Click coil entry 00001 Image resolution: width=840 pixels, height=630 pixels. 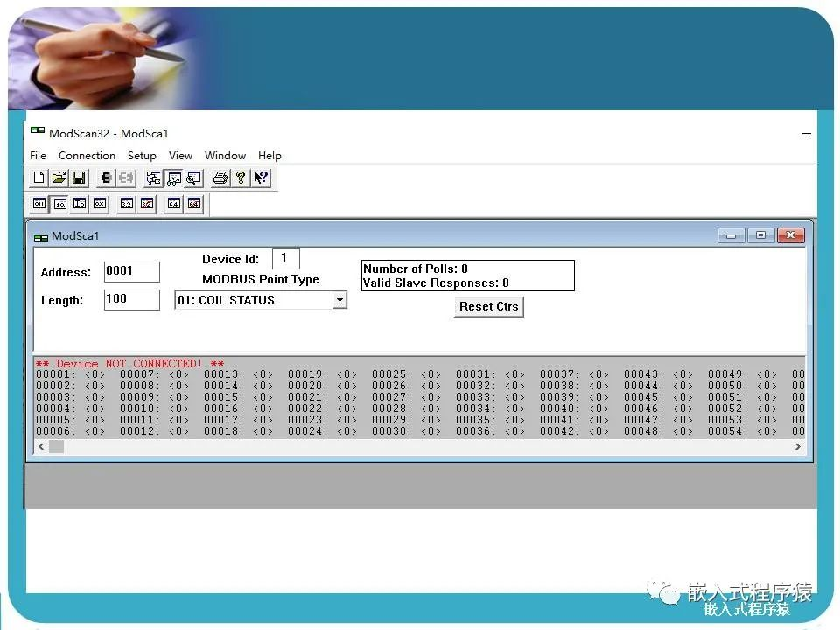tap(70, 374)
